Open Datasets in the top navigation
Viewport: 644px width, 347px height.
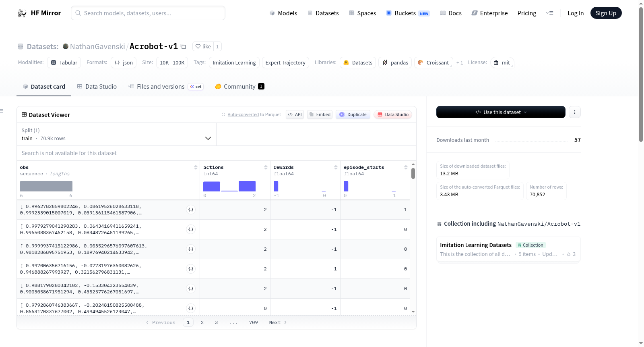coord(323,13)
